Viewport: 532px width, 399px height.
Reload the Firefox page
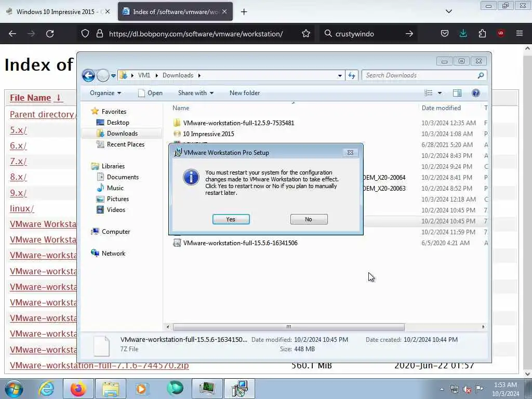pos(50,34)
